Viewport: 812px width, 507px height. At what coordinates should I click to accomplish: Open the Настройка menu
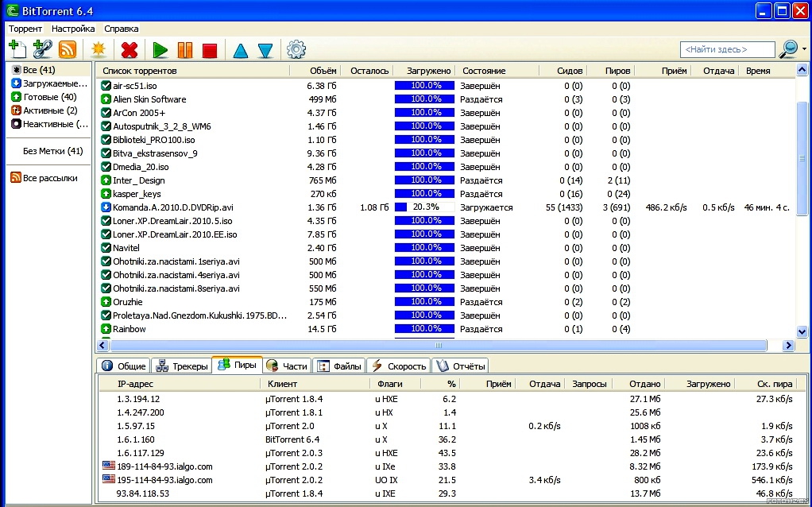tap(73, 29)
